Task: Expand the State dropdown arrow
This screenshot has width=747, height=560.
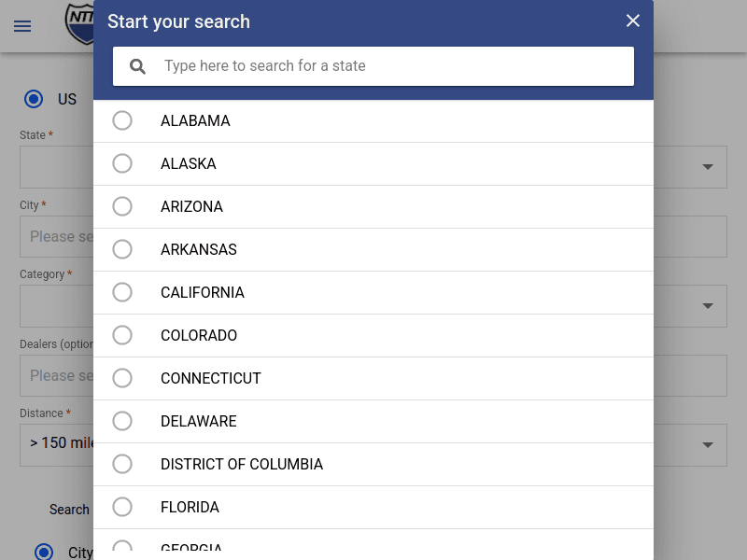Action: pyautogui.click(x=708, y=167)
